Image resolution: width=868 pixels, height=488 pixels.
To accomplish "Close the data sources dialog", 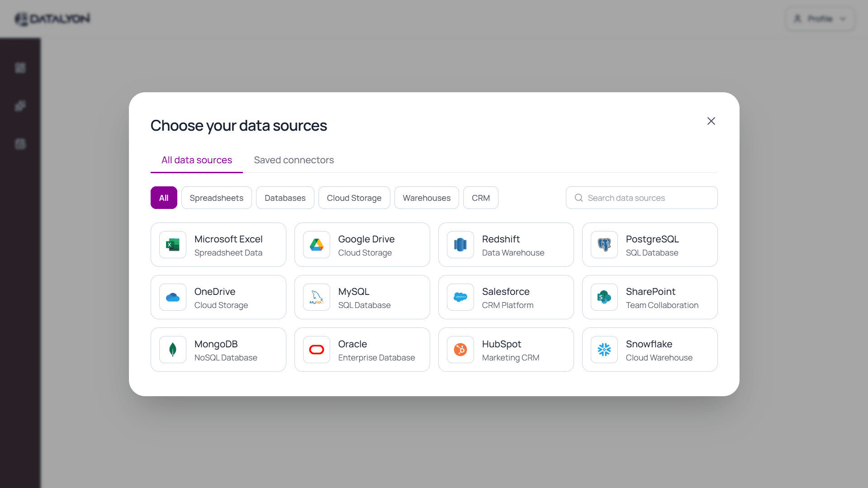I will [711, 121].
